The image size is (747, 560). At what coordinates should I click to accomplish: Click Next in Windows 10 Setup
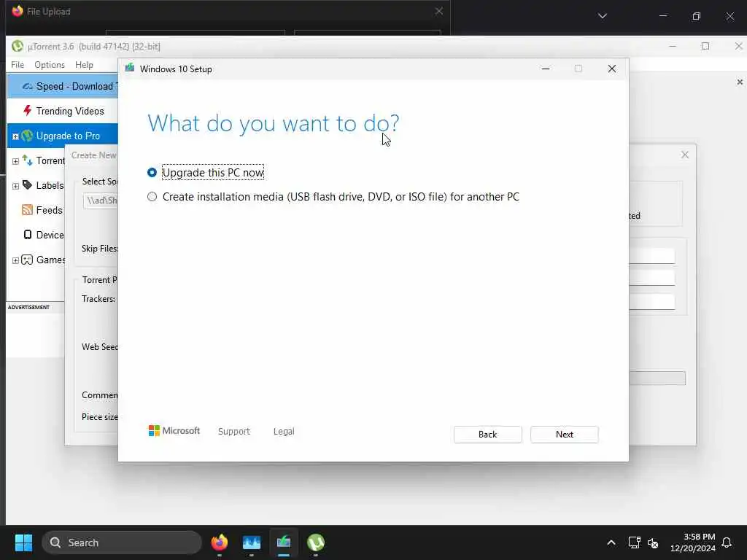(564, 435)
